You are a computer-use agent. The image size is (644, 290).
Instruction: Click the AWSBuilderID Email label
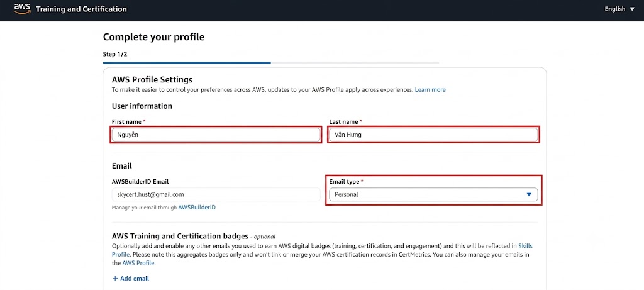(140, 181)
